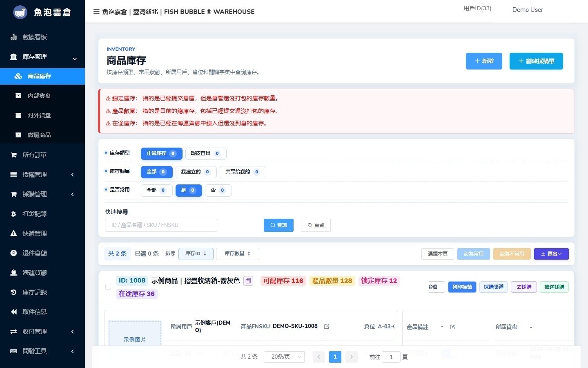Screen dimensions: 588x368
Task: Click 列印标籤 for item 1008
Action: tap(462, 287)
